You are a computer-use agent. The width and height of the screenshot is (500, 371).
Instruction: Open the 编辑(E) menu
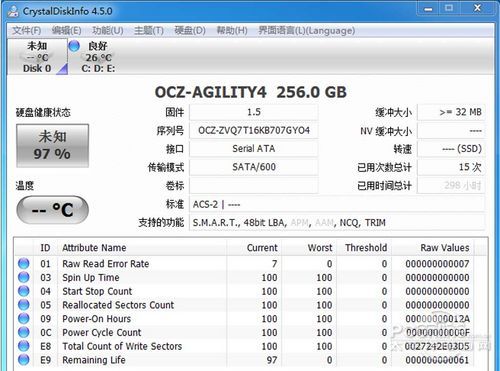[x=66, y=31]
